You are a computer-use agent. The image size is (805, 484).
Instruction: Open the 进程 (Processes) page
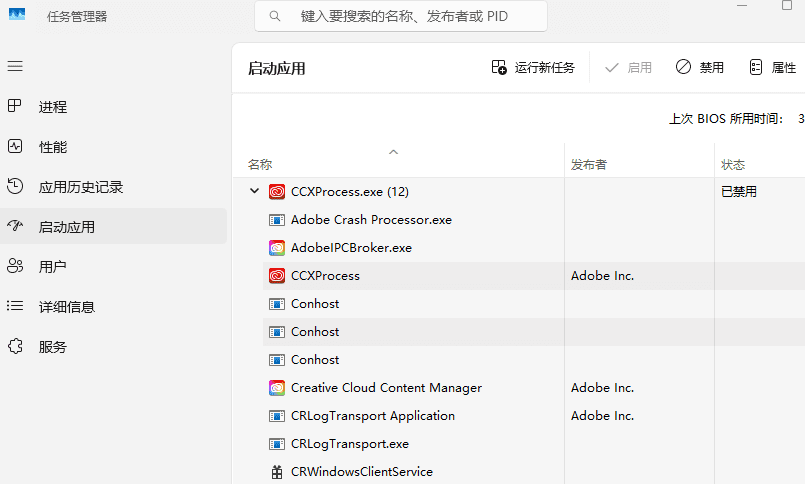pyautogui.click(x=113, y=107)
